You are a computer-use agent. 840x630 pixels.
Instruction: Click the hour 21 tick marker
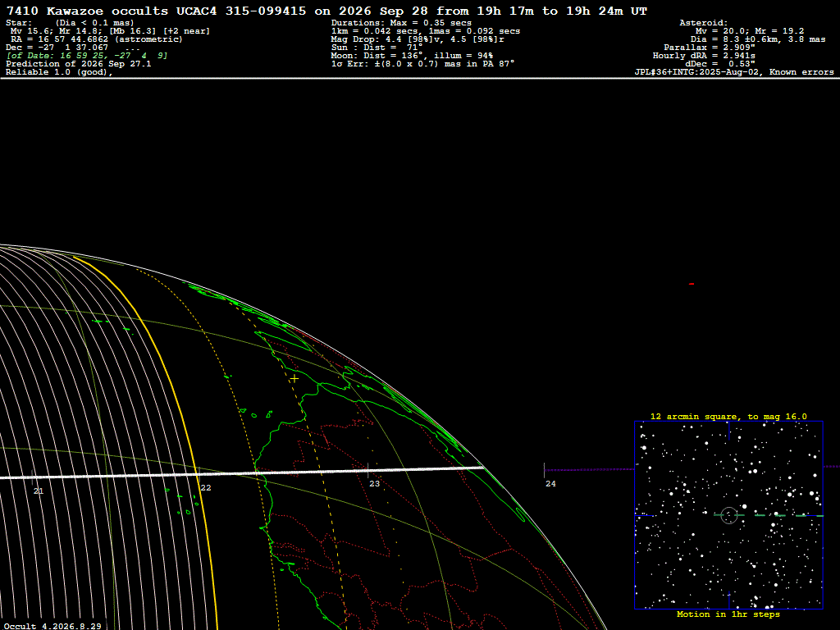(x=38, y=491)
